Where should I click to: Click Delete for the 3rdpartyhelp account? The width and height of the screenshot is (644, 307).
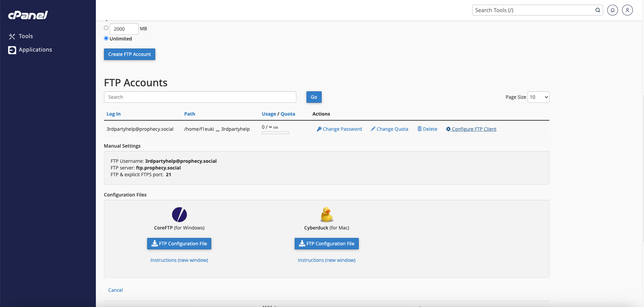[x=427, y=129]
